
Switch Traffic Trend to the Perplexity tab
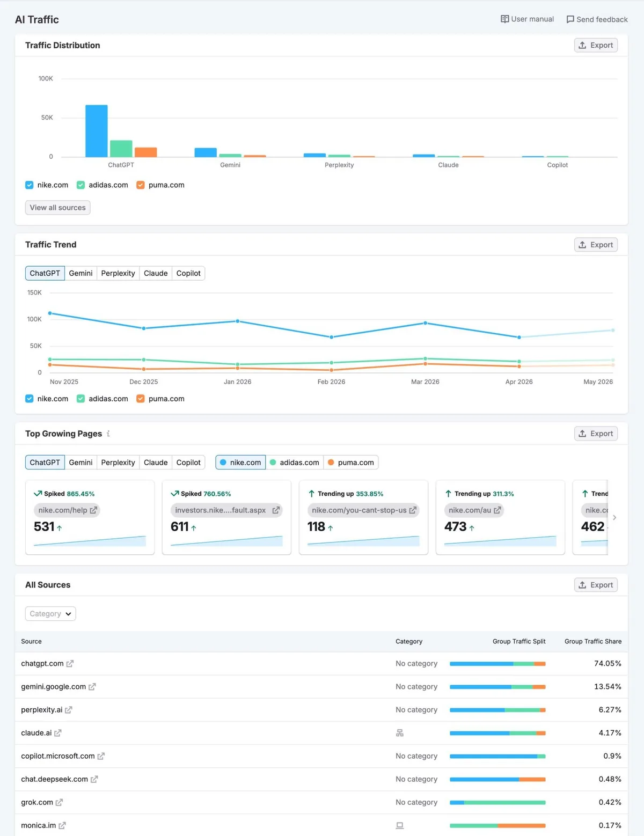pyautogui.click(x=118, y=273)
